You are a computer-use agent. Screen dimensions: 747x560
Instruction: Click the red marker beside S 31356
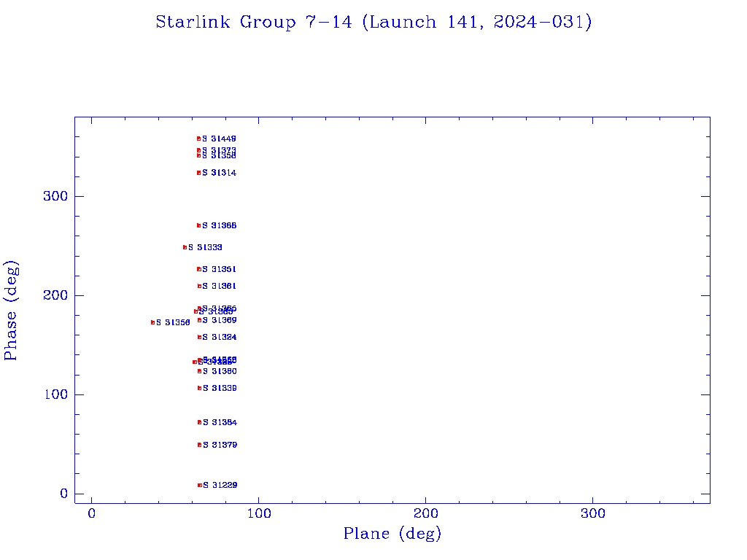pyautogui.click(x=152, y=323)
